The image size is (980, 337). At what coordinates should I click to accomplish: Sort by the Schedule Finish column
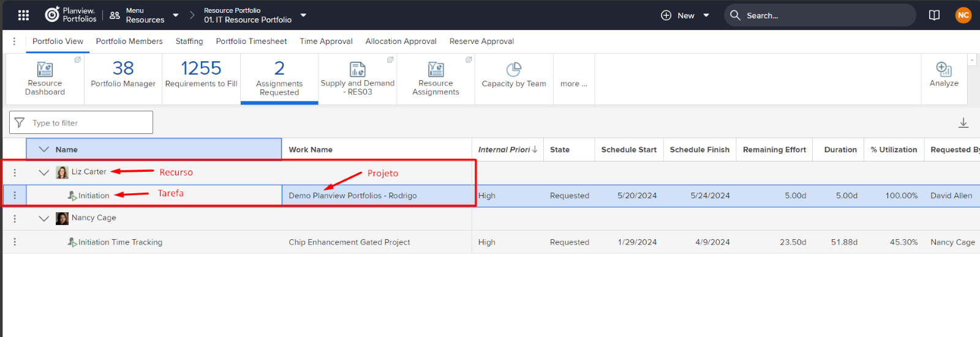pyautogui.click(x=699, y=149)
